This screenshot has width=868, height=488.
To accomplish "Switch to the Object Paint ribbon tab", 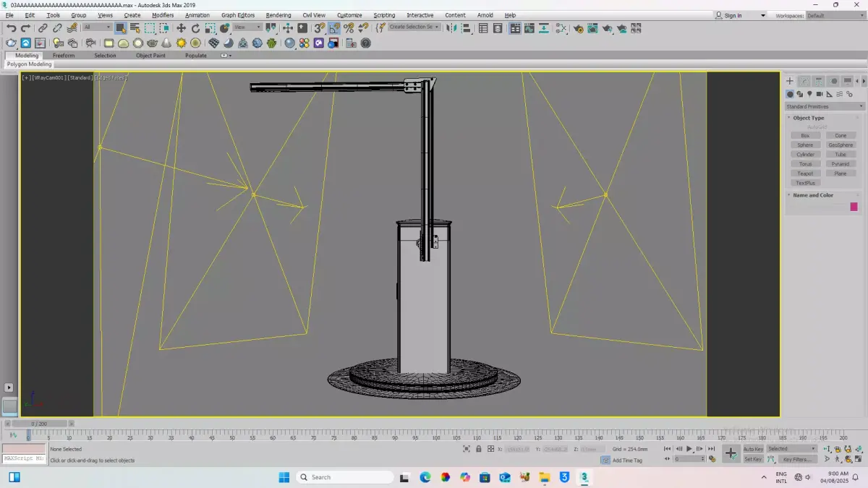I will (150, 55).
